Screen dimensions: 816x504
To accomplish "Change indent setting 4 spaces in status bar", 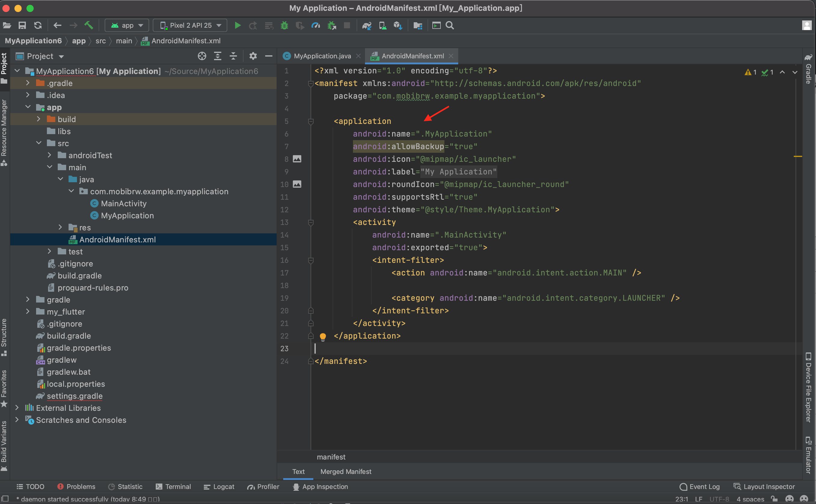I will [x=750, y=499].
